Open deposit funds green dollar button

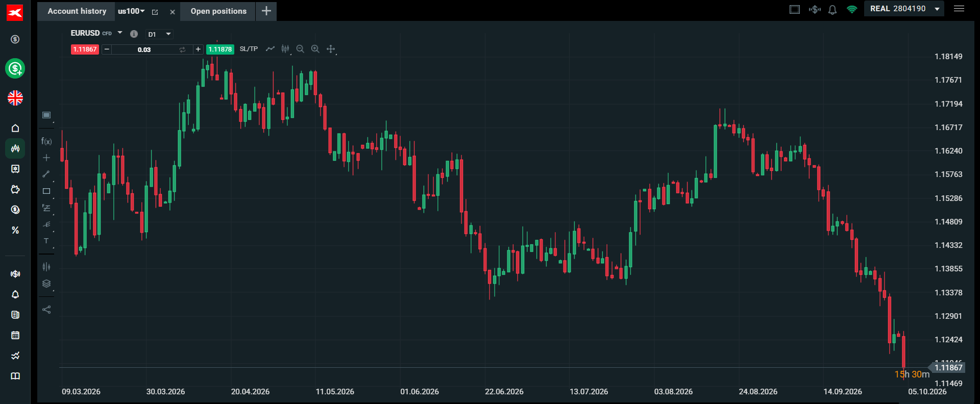coord(15,68)
